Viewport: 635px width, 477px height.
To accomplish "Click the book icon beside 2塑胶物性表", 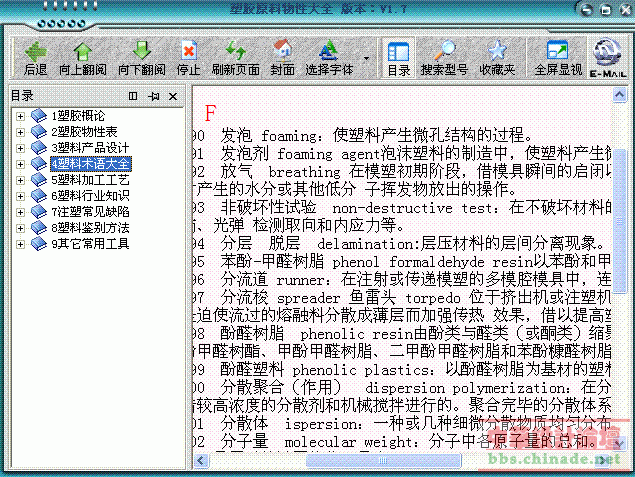I will click(x=39, y=132).
